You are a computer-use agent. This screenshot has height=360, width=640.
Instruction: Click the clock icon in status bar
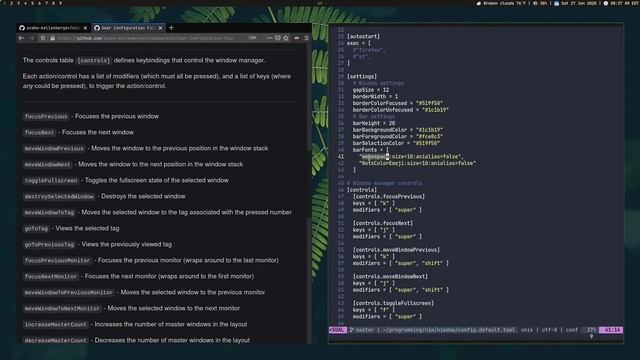coord(606,3)
